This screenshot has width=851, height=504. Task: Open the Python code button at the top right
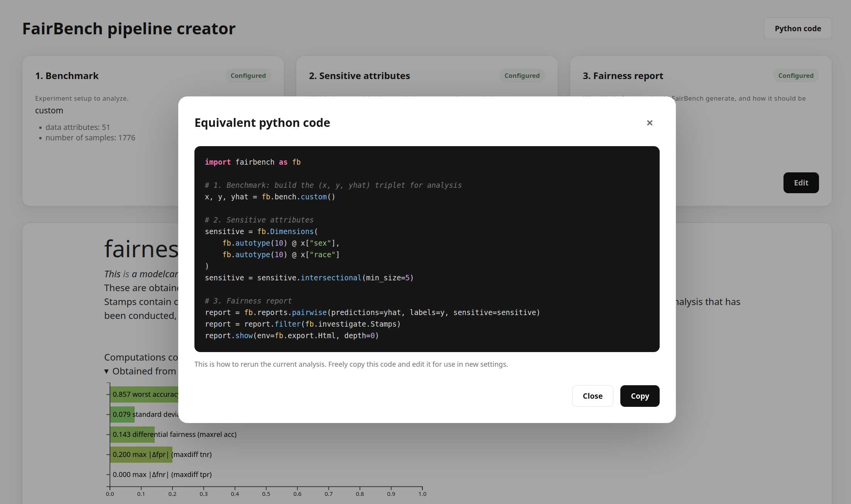[797, 28]
